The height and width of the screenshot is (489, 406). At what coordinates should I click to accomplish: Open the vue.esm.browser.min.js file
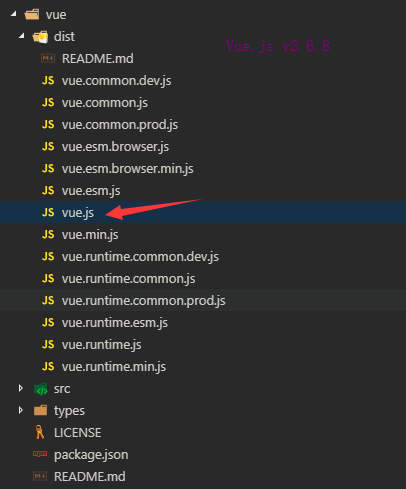pos(128,169)
